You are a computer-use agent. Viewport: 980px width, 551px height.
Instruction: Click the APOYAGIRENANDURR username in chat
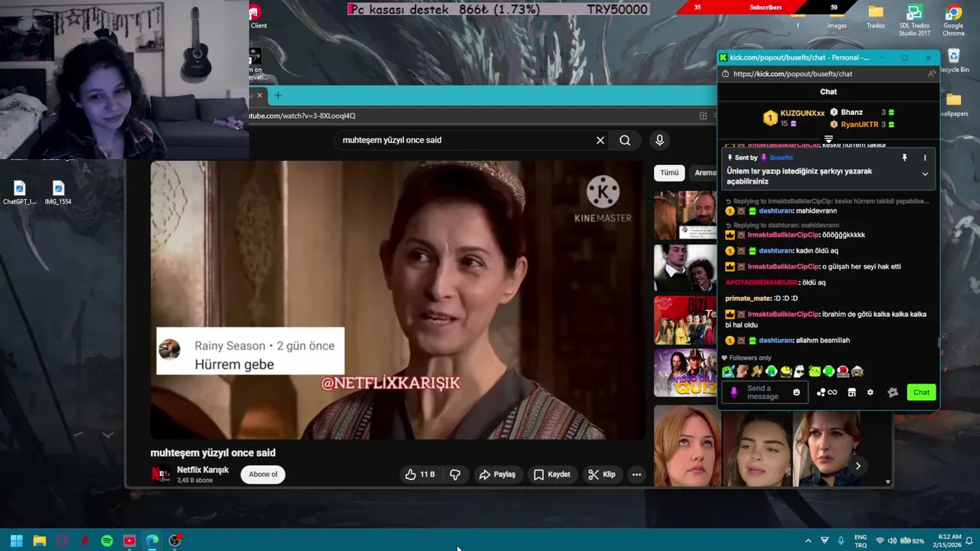pyautogui.click(x=761, y=282)
